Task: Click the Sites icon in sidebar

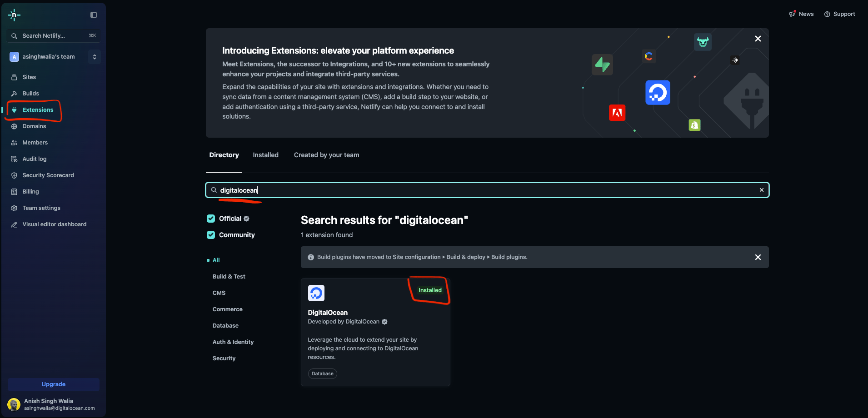Action: [14, 77]
